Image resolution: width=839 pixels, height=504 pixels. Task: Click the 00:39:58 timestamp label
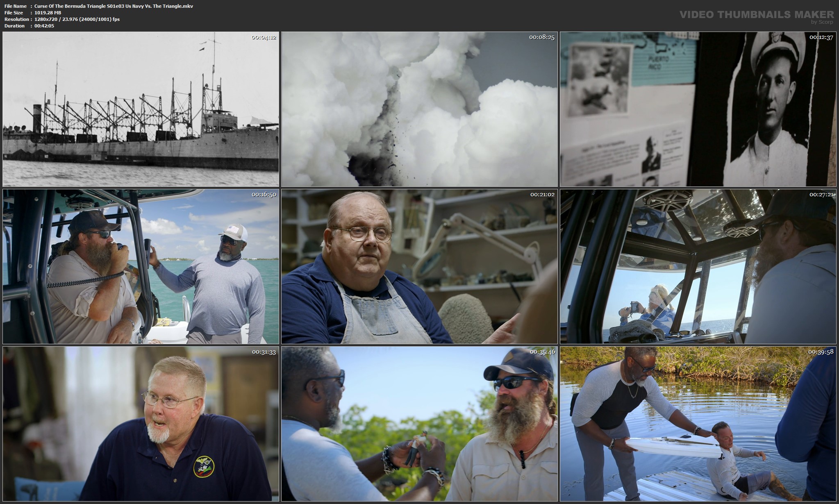coord(821,352)
